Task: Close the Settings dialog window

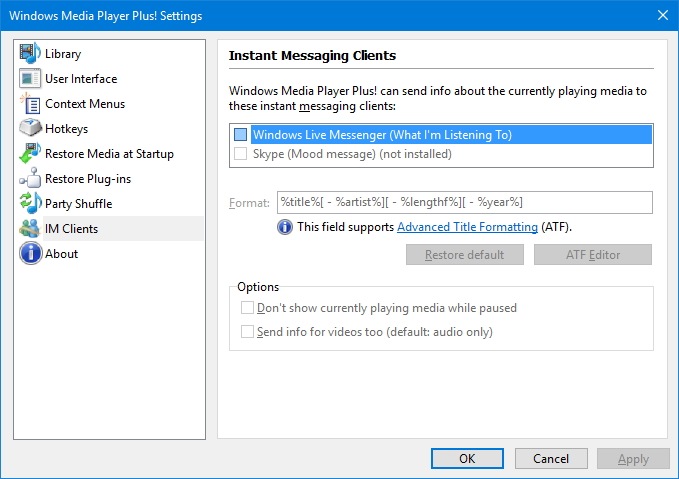Action: (663, 15)
